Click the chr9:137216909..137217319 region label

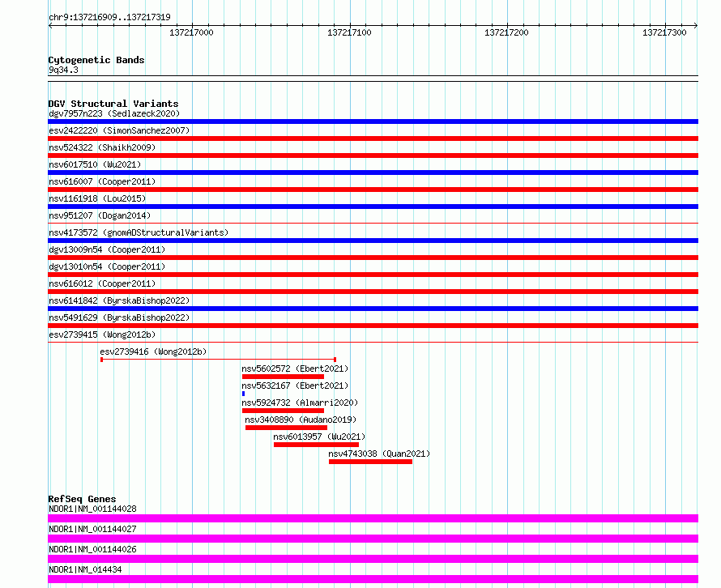tap(109, 17)
